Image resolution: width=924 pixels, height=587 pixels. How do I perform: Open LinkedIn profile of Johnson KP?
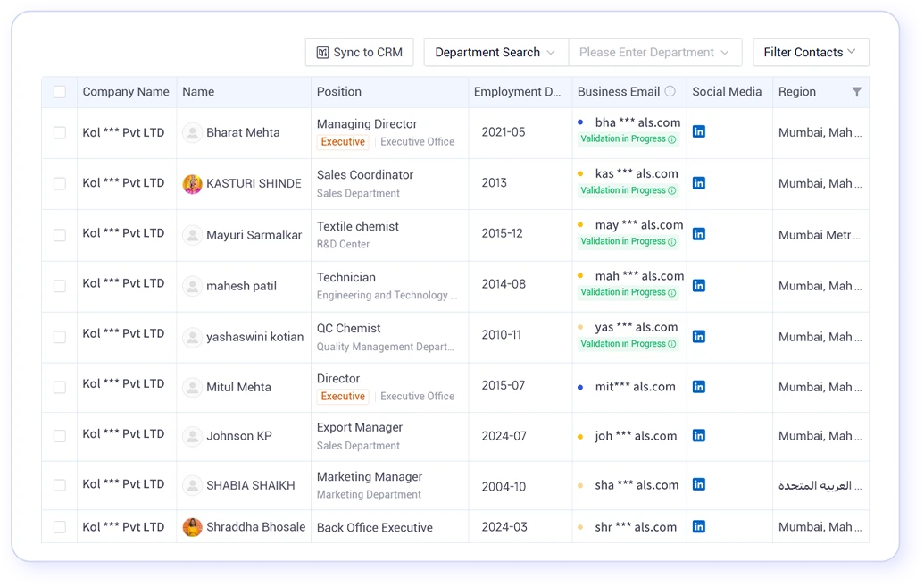click(x=699, y=435)
